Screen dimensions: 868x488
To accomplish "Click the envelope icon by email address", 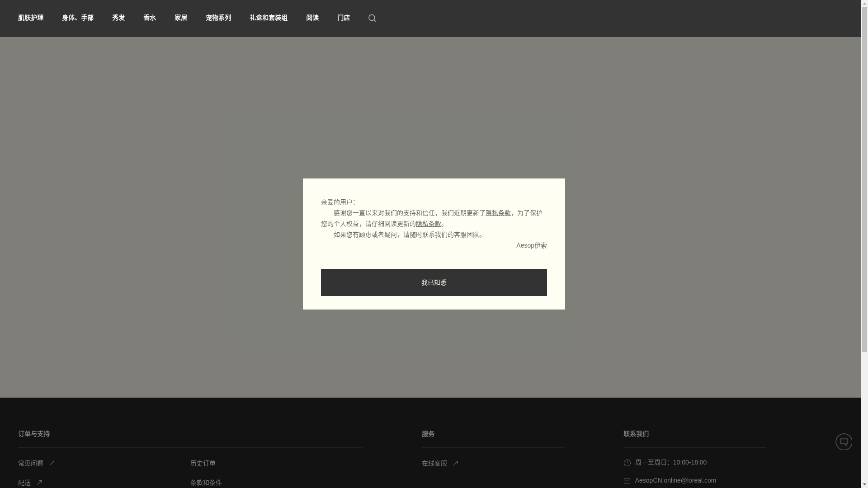I will (x=627, y=481).
